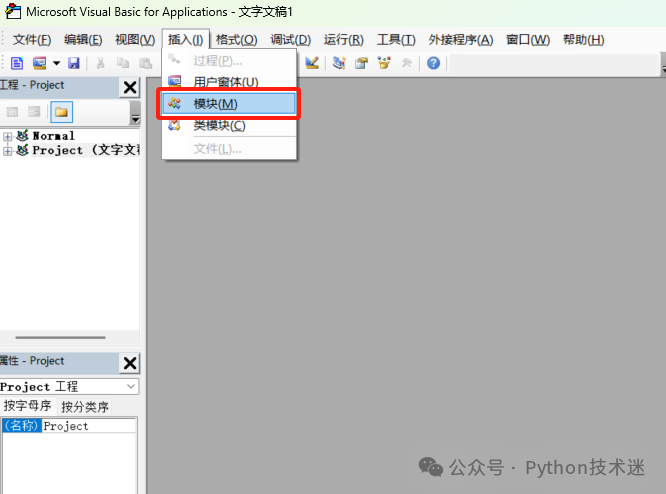The width and height of the screenshot is (666, 494).
Task: Click the Insert UserForm toolbar icon
Action: click(x=40, y=63)
